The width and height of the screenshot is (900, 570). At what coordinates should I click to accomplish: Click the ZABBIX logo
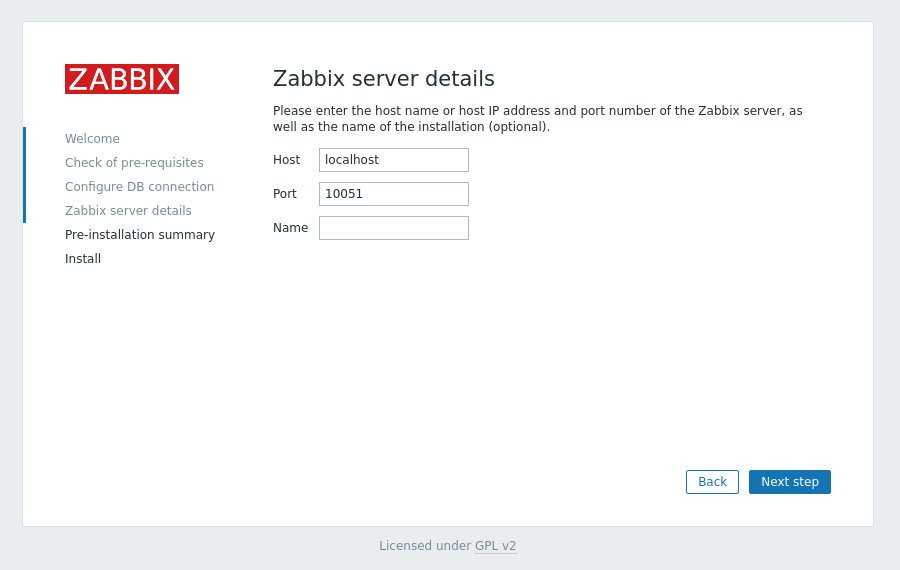tap(122, 79)
